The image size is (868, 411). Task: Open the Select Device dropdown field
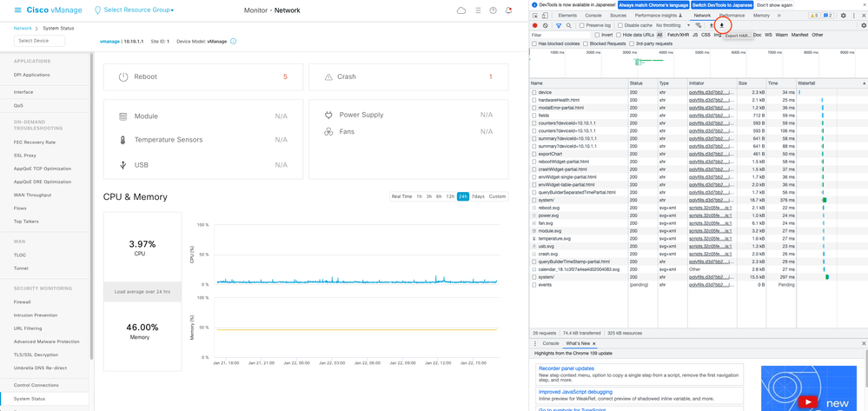[39, 41]
